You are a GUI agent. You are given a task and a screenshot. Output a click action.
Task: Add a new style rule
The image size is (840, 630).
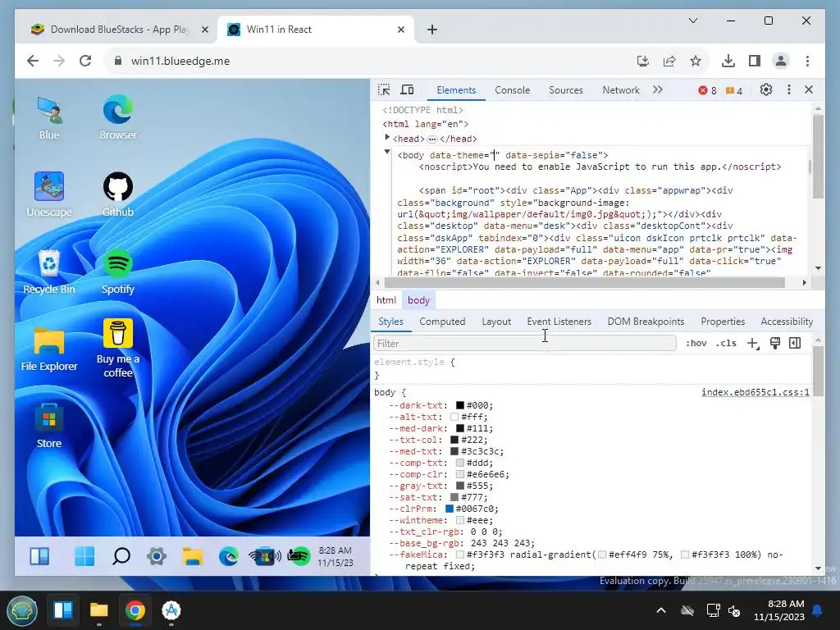[753, 344]
